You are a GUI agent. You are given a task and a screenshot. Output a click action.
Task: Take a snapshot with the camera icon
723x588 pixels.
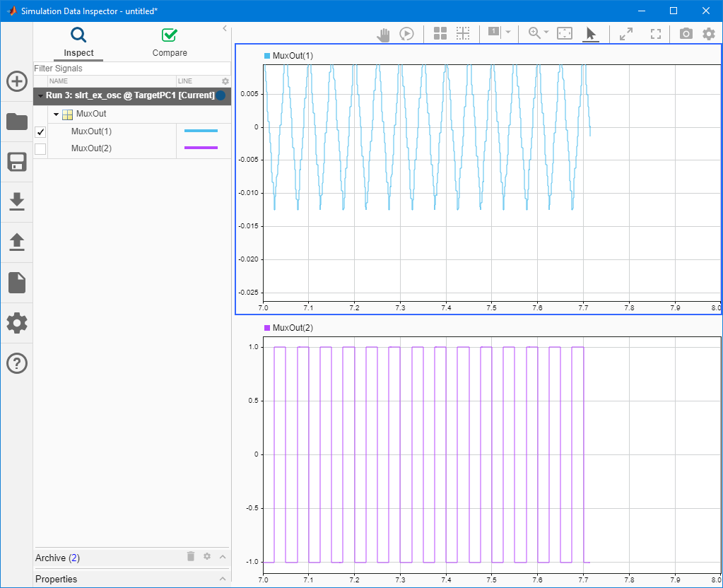pos(685,33)
